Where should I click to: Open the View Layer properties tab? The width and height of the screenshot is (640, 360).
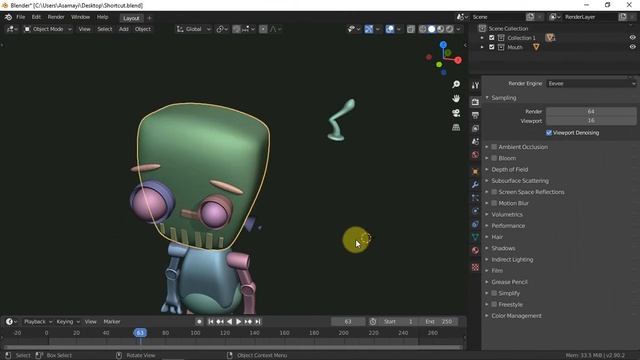click(x=475, y=129)
